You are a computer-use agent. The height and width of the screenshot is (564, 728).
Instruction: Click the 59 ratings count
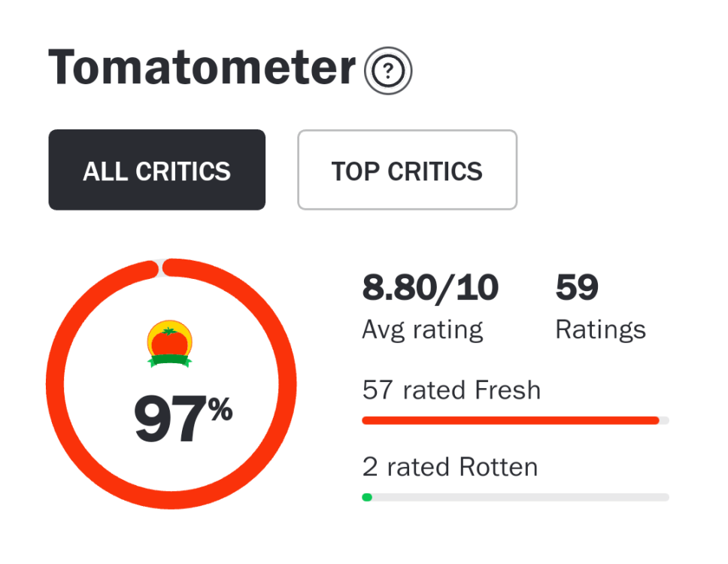click(576, 287)
